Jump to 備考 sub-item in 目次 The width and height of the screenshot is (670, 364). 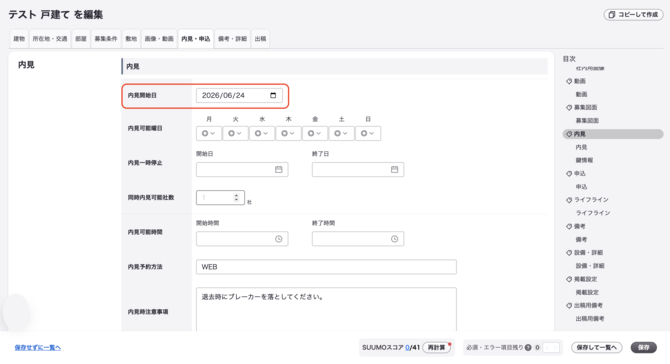581,240
